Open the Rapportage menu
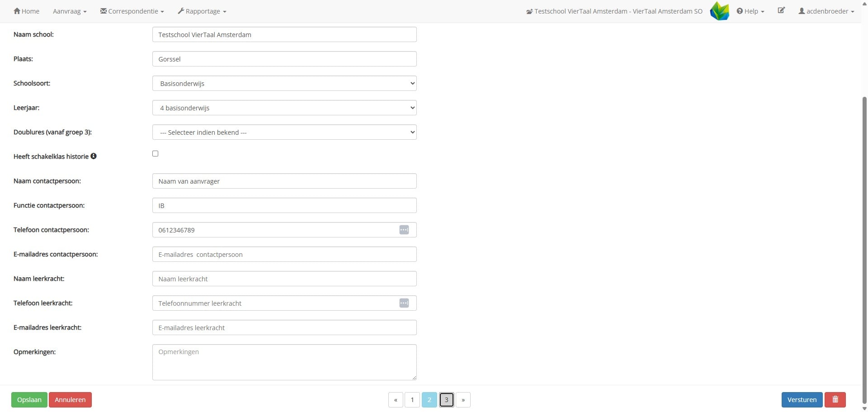Image resolution: width=868 pixels, height=412 pixels. tap(202, 11)
